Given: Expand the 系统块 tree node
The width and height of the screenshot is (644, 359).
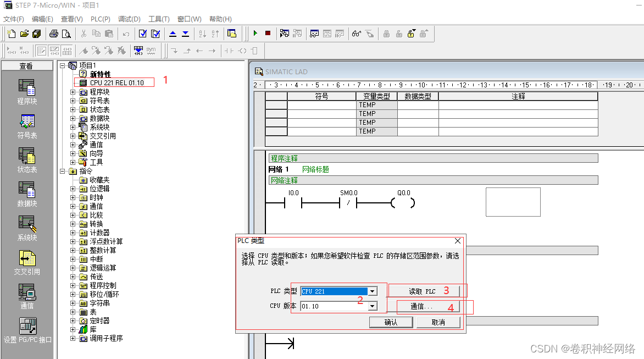Looking at the screenshot, I should tap(73, 128).
